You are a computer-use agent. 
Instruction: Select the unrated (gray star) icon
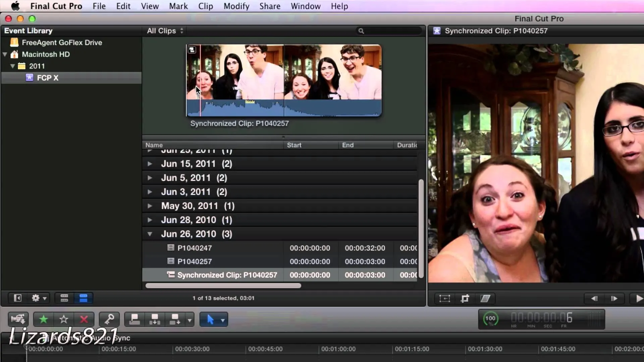point(63,319)
